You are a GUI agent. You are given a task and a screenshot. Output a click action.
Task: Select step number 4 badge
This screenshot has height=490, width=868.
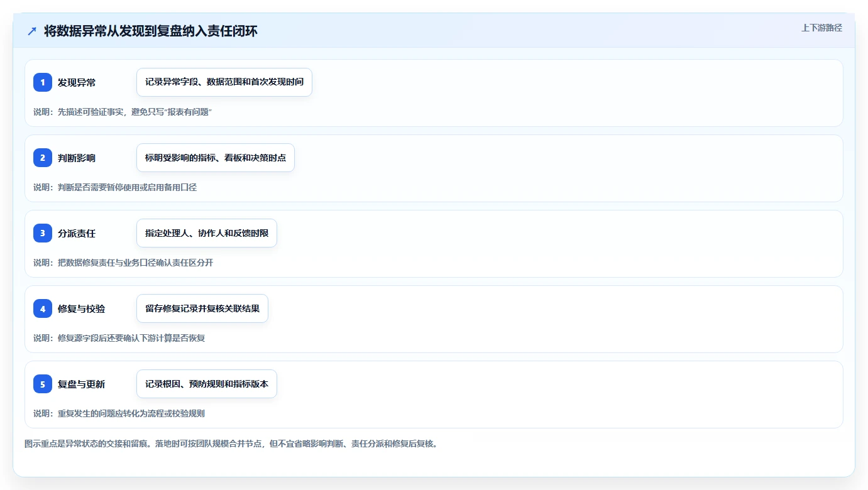[43, 308]
